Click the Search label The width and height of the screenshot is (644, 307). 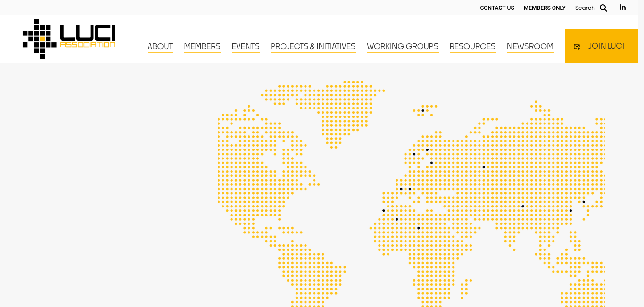point(585,8)
